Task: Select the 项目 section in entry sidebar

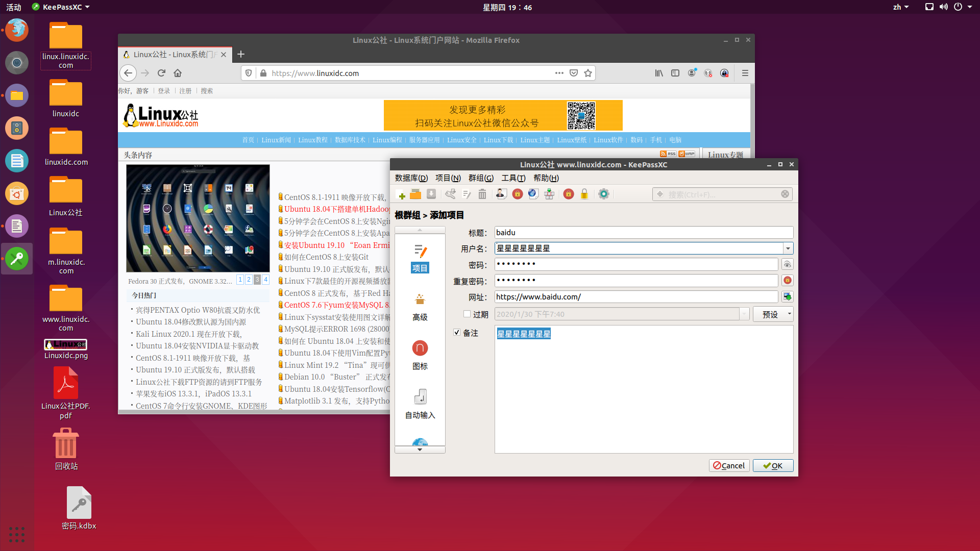Action: point(420,258)
